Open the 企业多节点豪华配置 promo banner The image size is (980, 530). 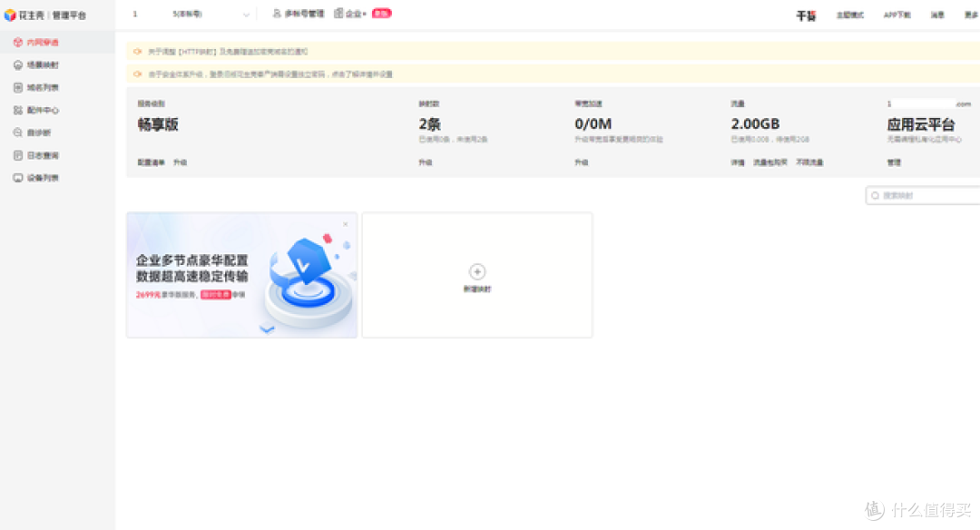coord(242,275)
